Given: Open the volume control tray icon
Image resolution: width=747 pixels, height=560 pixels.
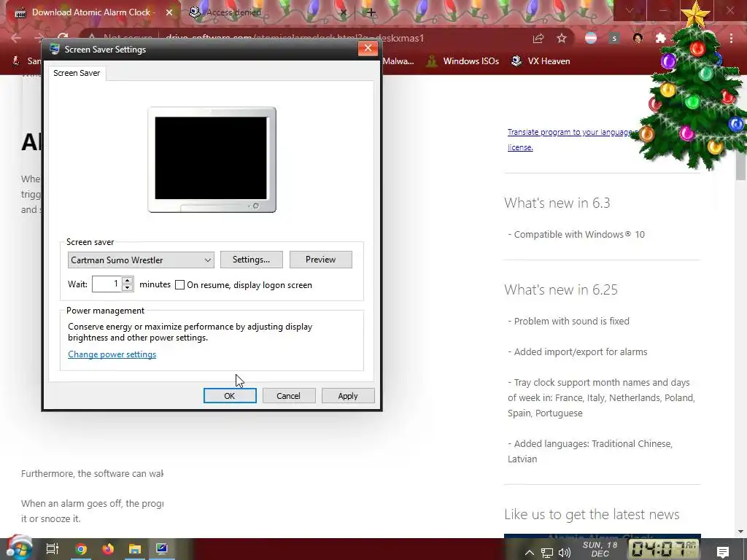Looking at the screenshot, I should point(565,553).
